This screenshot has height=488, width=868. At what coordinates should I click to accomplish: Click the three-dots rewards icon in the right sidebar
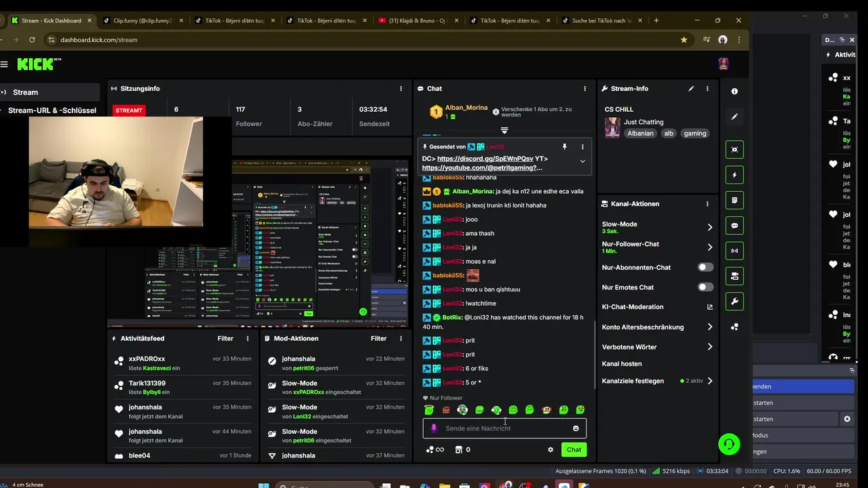(734, 327)
